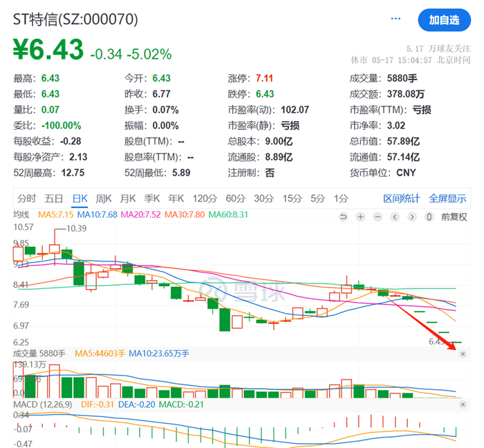Open 全屏显示 fullscreen chart view
Image resolution: width=484 pixels, height=448 pixels.
coord(447,198)
